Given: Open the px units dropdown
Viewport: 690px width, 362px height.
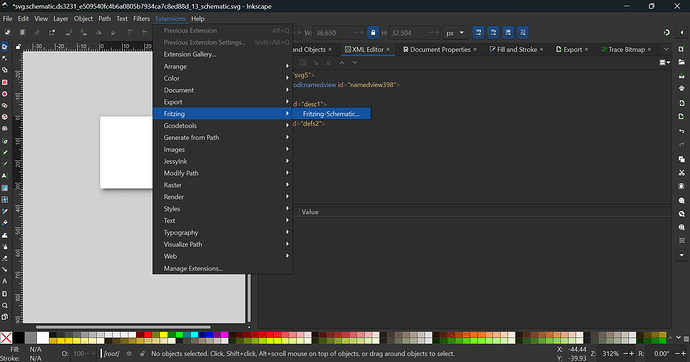Looking at the screenshot, I should (x=455, y=33).
